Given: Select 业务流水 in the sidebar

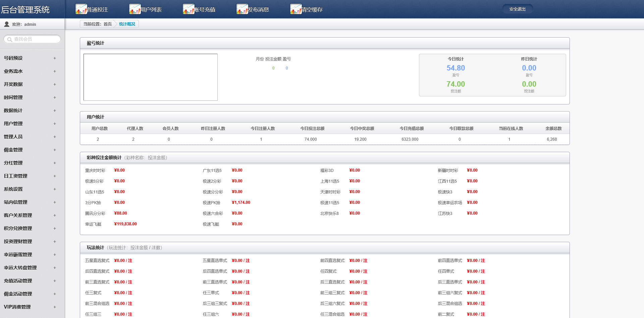Looking at the screenshot, I should (13, 71).
